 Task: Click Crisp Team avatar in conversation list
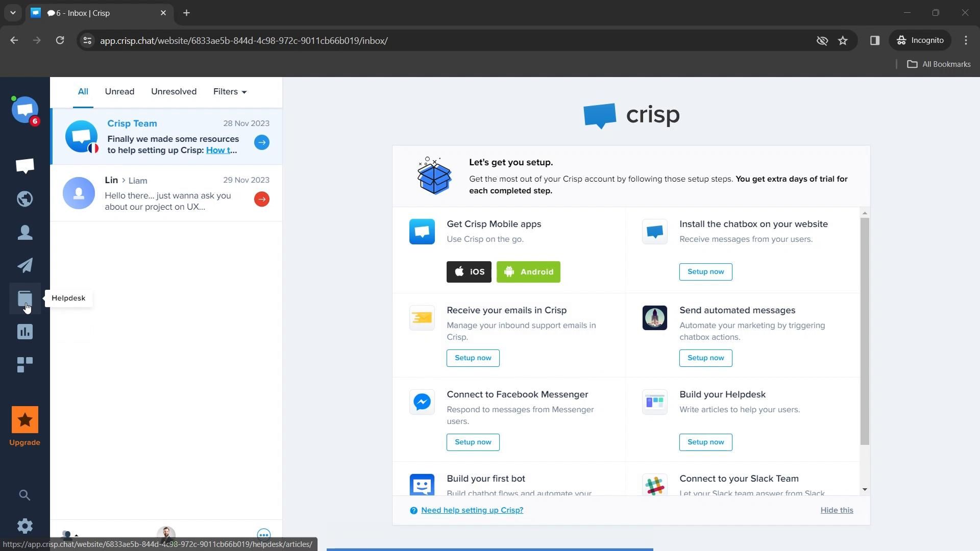click(81, 137)
